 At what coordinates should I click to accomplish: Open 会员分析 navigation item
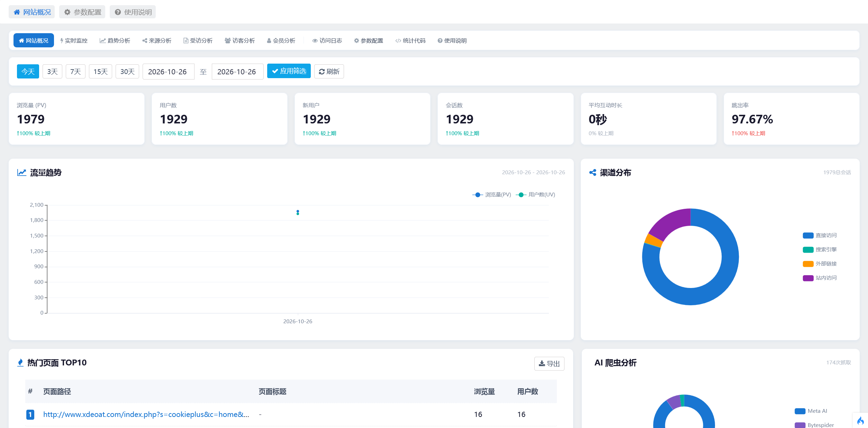(x=281, y=40)
